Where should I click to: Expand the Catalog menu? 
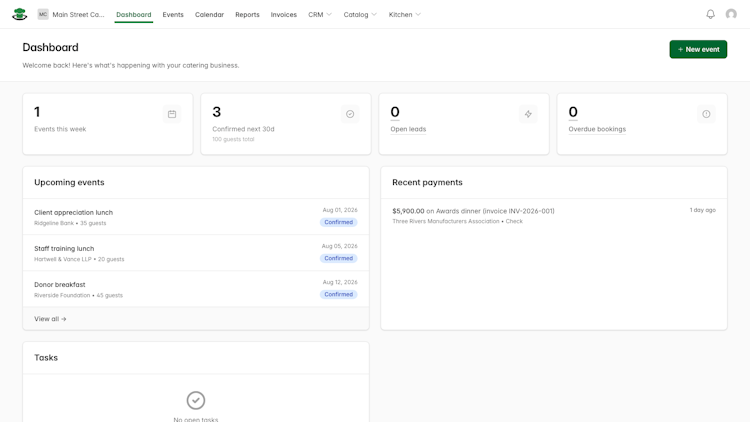click(x=360, y=14)
